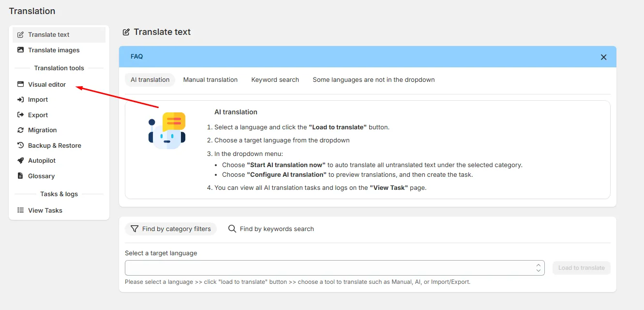Click the Load to translate button

click(582, 268)
